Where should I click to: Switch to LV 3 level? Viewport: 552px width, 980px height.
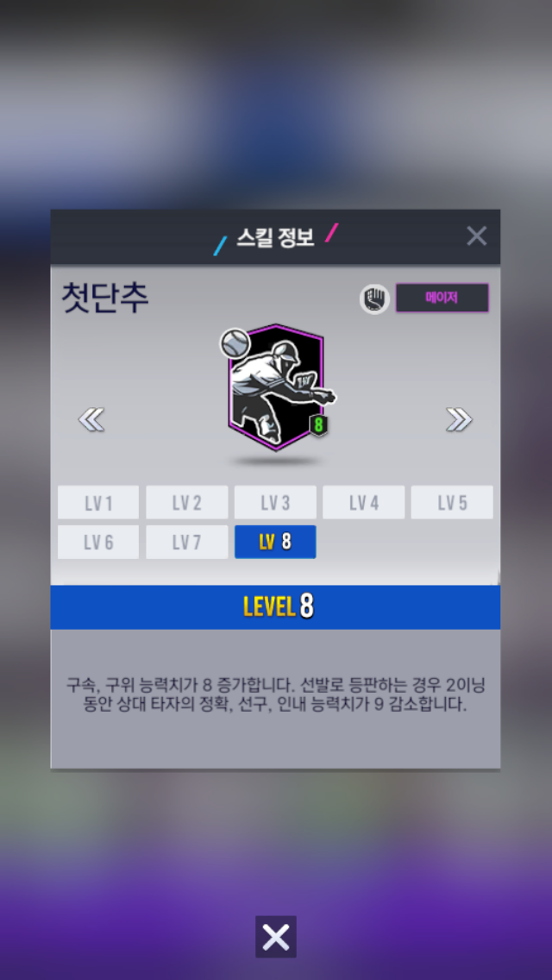tap(275, 502)
